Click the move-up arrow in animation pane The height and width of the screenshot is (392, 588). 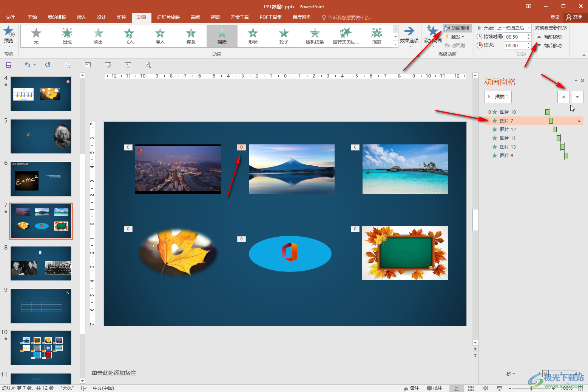[x=563, y=97]
